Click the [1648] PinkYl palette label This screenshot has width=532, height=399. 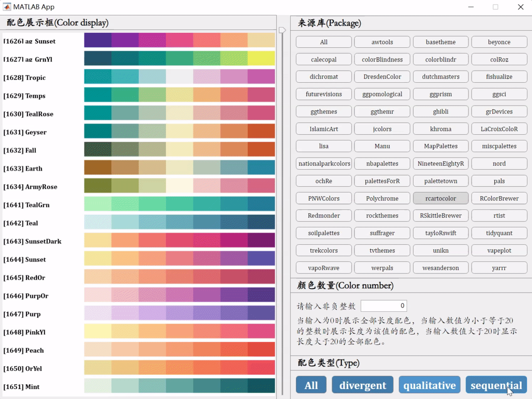pyautogui.click(x=25, y=332)
